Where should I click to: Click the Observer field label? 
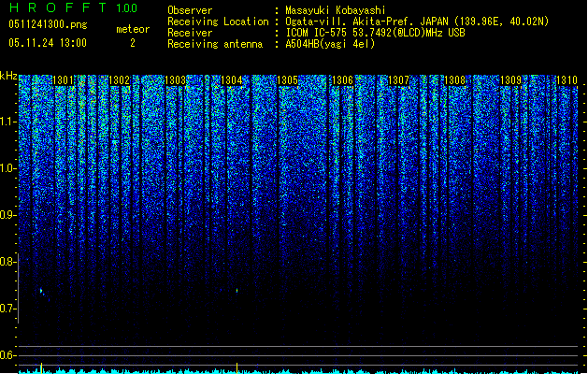(x=190, y=10)
